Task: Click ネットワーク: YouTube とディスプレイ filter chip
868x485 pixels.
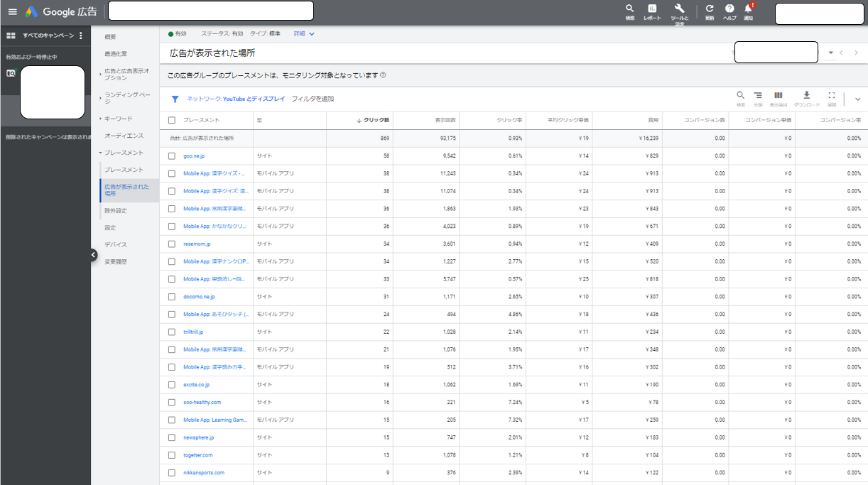Action: (236, 99)
